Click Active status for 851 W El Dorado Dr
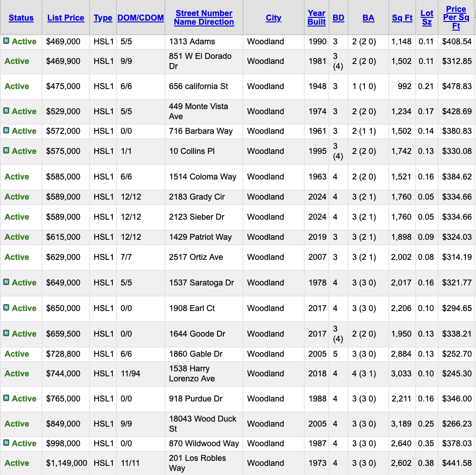 coord(17,61)
